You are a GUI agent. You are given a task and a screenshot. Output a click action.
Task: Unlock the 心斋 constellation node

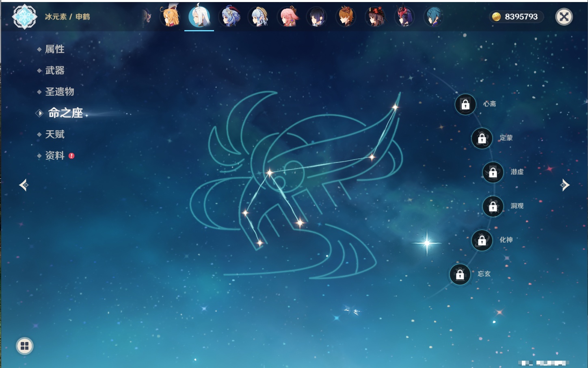click(465, 105)
